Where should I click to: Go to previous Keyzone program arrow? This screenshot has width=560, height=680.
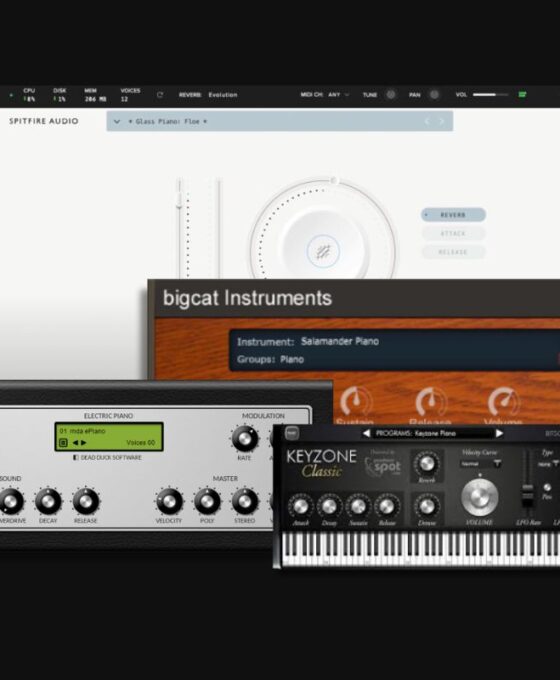(366, 433)
